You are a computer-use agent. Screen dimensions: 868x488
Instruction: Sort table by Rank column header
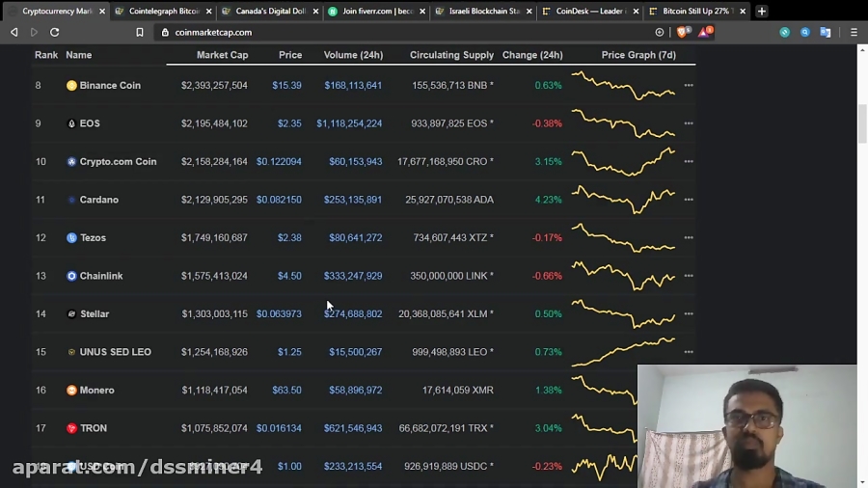(x=46, y=55)
